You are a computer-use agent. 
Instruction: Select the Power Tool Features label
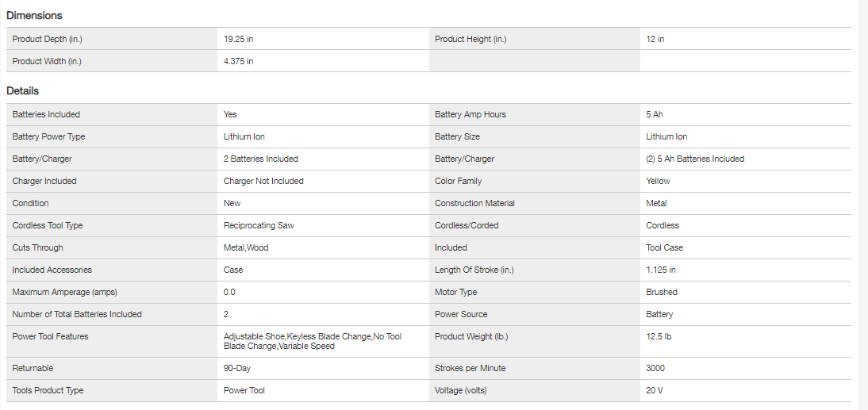coord(50,336)
